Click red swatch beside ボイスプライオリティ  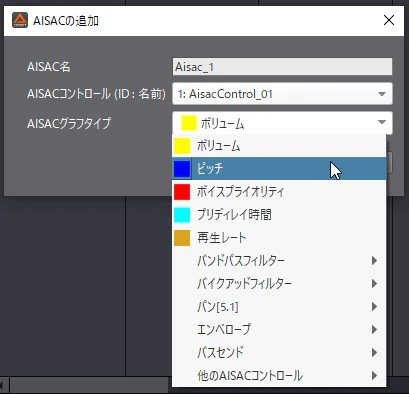pyautogui.click(x=182, y=192)
